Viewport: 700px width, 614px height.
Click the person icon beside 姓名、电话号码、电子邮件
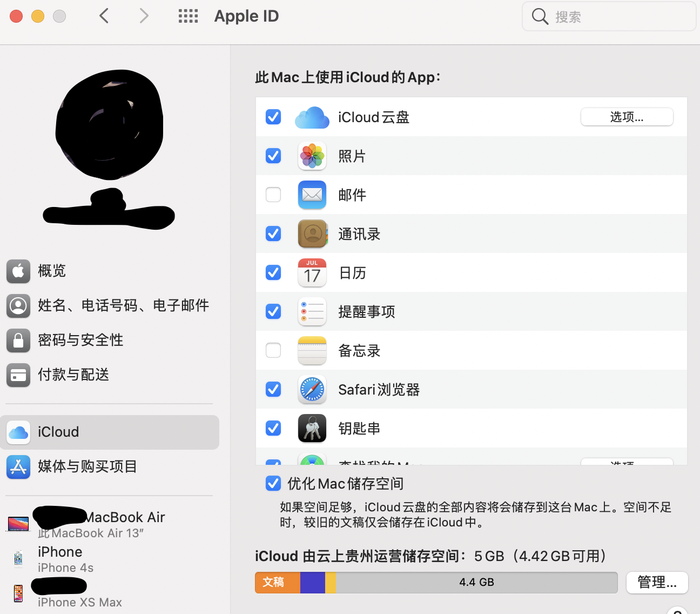(x=18, y=305)
